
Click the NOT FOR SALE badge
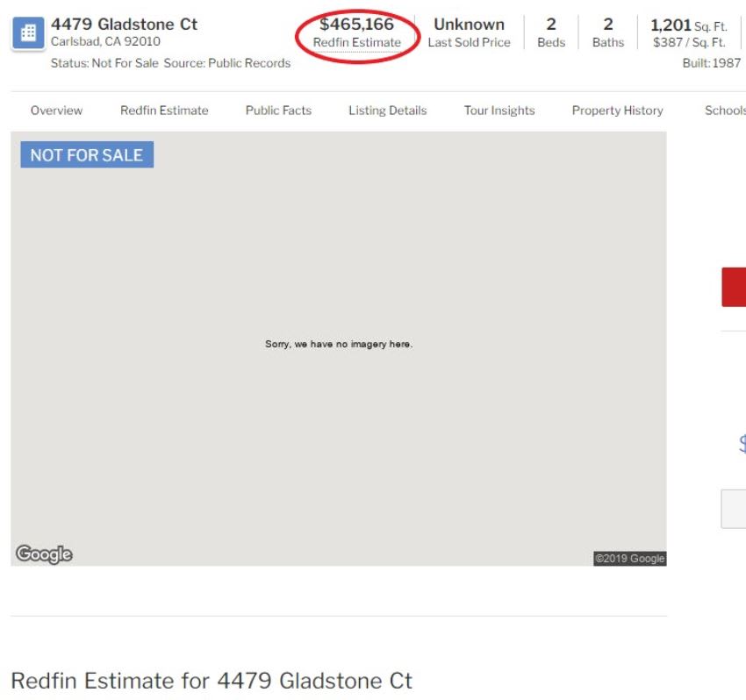(87, 154)
